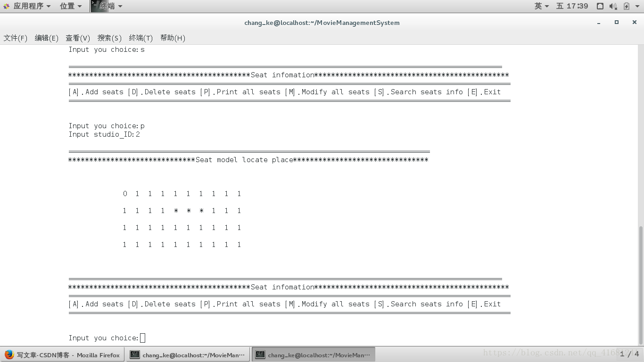Image resolution: width=644 pixels, height=362 pixels.
Task: Open the 查看(V) menu
Action: pyautogui.click(x=78, y=38)
